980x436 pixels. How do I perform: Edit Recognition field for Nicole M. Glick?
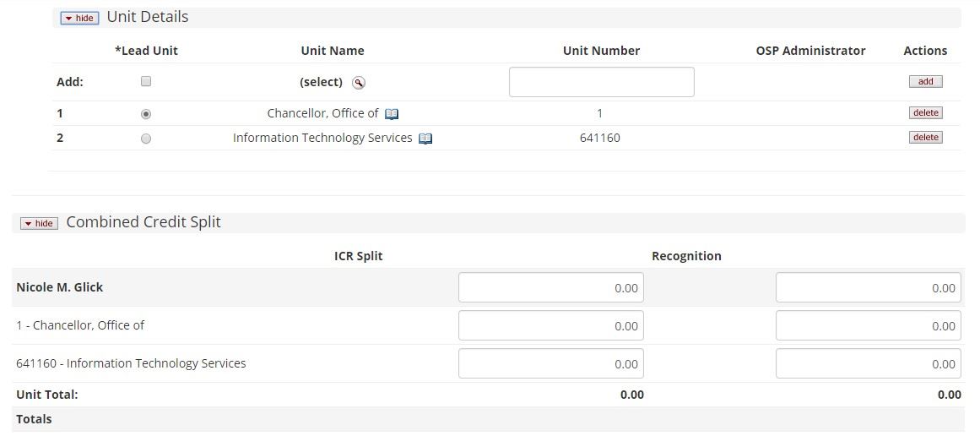point(868,288)
